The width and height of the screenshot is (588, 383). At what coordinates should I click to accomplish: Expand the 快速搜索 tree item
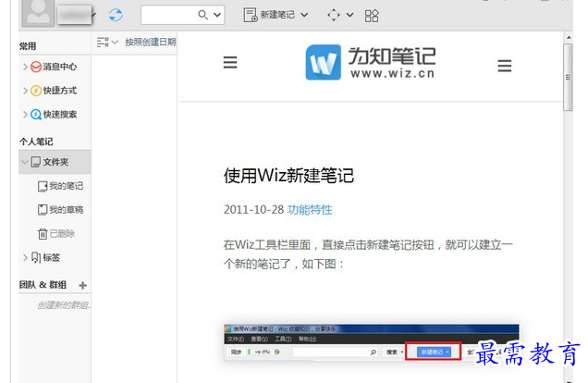pos(25,114)
